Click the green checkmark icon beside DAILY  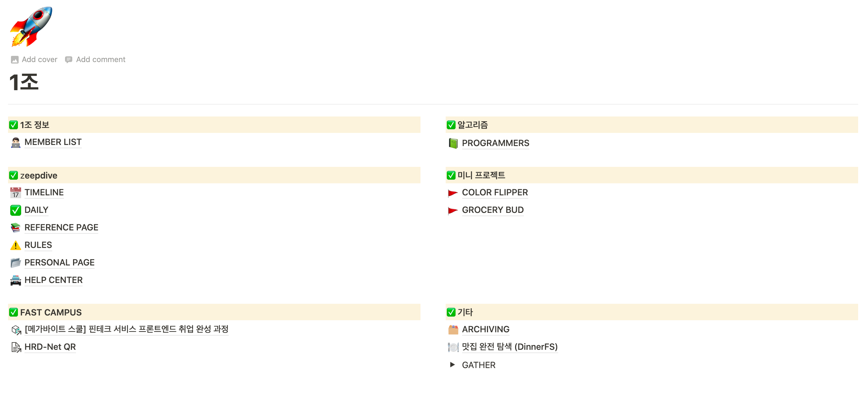tap(15, 210)
